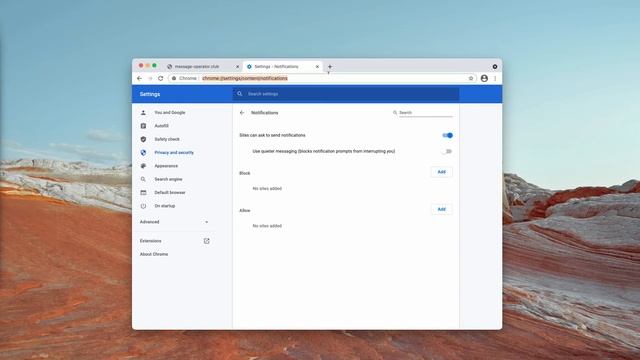Click the On startup power icon
Image resolution: width=640 pixels, height=360 pixels.
pyautogui.click(x=143, y=206)
